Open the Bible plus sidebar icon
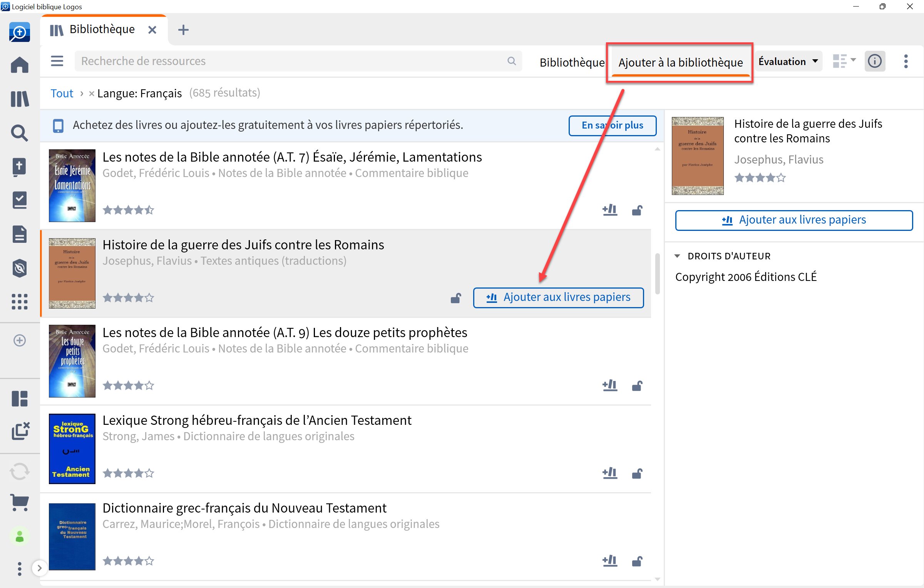 tap(20, 167)
